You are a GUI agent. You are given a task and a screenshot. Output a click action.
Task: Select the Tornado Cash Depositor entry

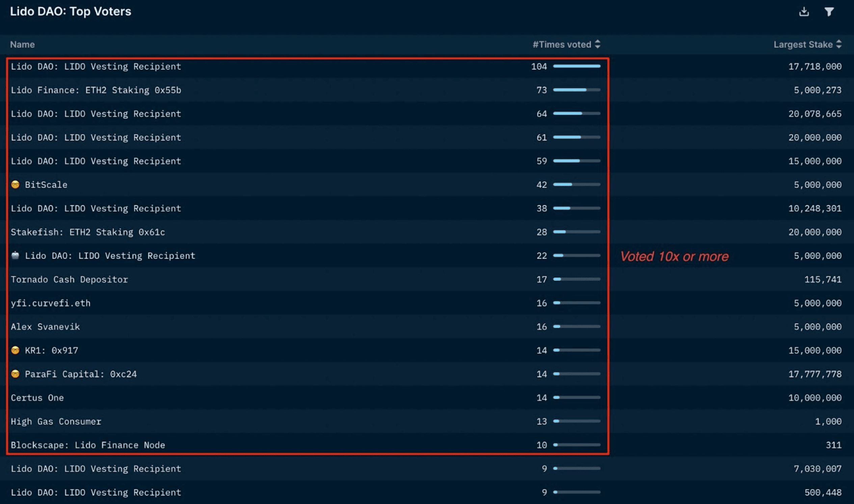[x=69, y=280]
